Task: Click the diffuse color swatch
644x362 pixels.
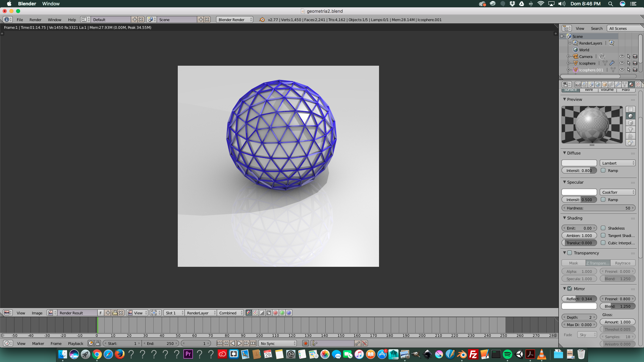Action: click(579, 163)
